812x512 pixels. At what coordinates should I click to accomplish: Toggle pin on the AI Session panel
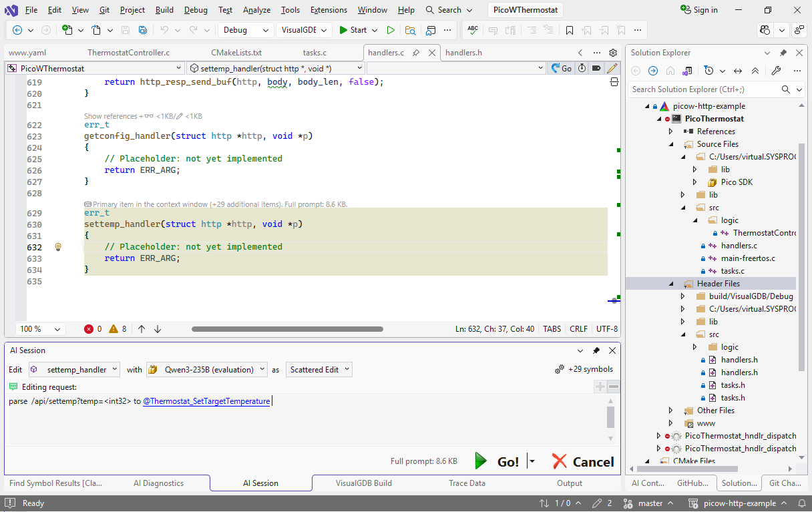point(596,350)
